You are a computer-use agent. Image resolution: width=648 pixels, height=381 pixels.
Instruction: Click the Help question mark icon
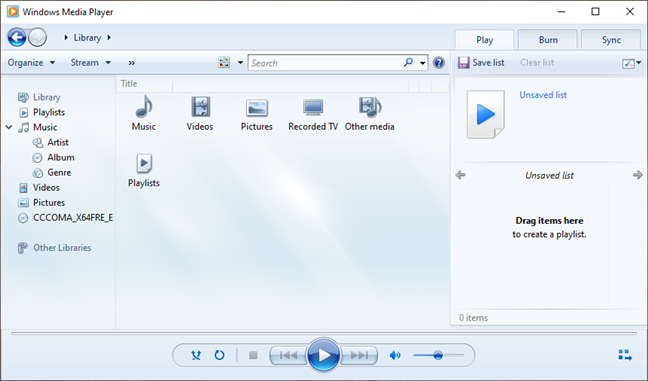click(439, 63)
